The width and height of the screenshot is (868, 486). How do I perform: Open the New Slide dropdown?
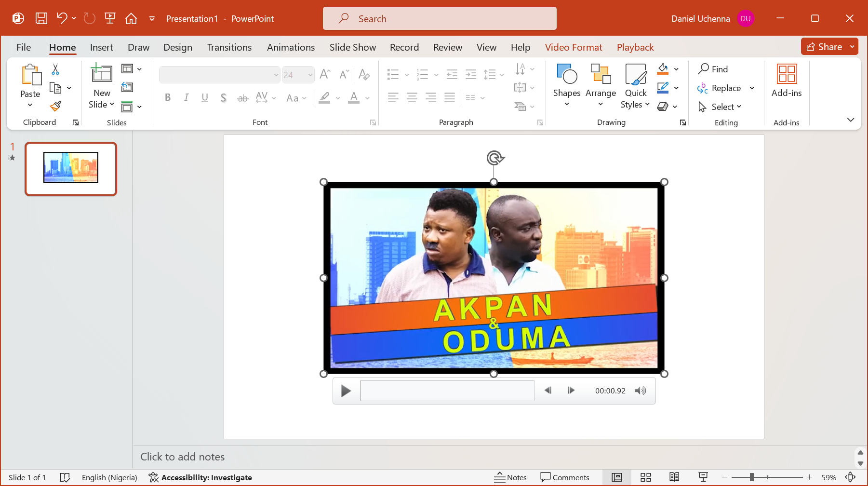[102, 104]
